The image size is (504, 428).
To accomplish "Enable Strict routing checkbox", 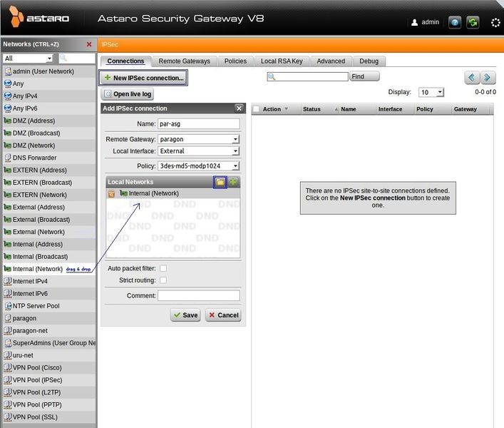I will 163,280.
